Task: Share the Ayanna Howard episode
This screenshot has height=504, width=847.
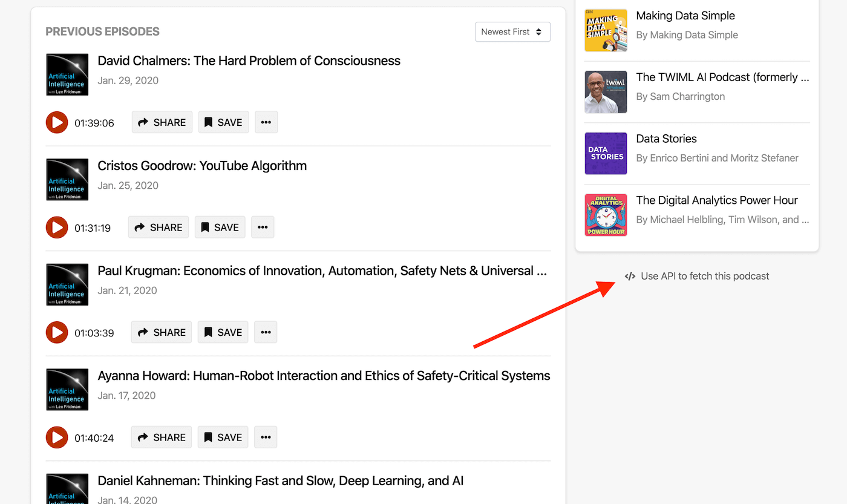Action: (x=162, y=437)
